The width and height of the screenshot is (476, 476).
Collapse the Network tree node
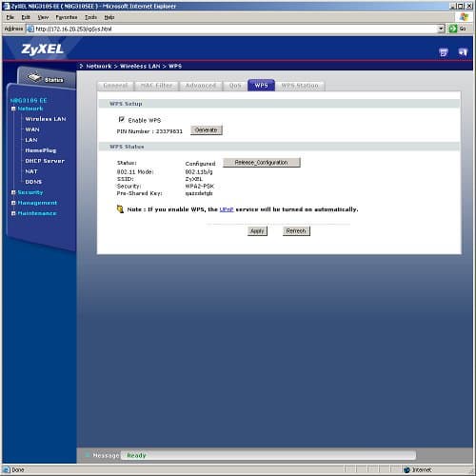tap(13, 109)
